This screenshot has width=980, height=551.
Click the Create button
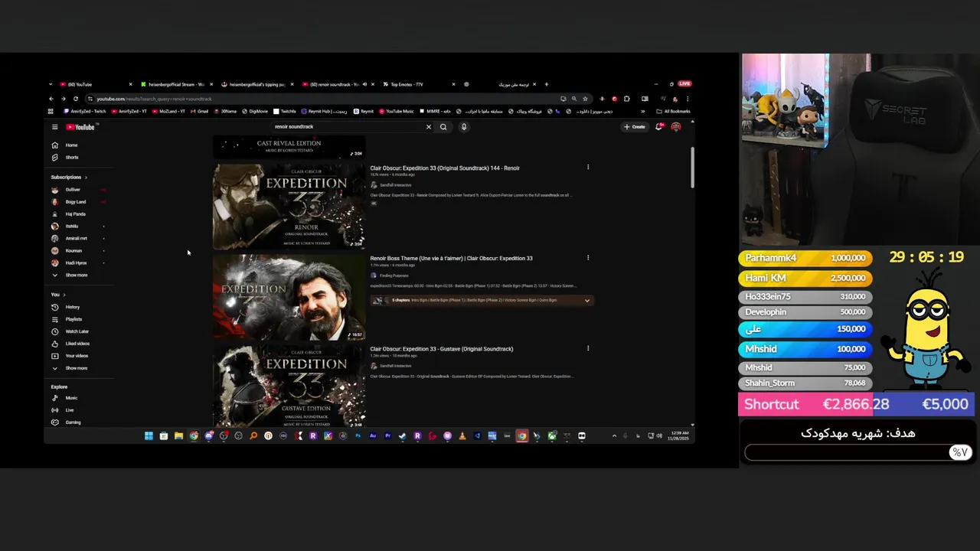pos(635,127)
